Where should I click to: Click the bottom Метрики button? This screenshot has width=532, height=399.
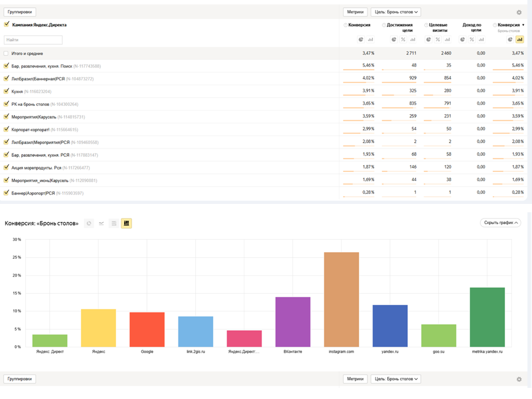(355, 379)
